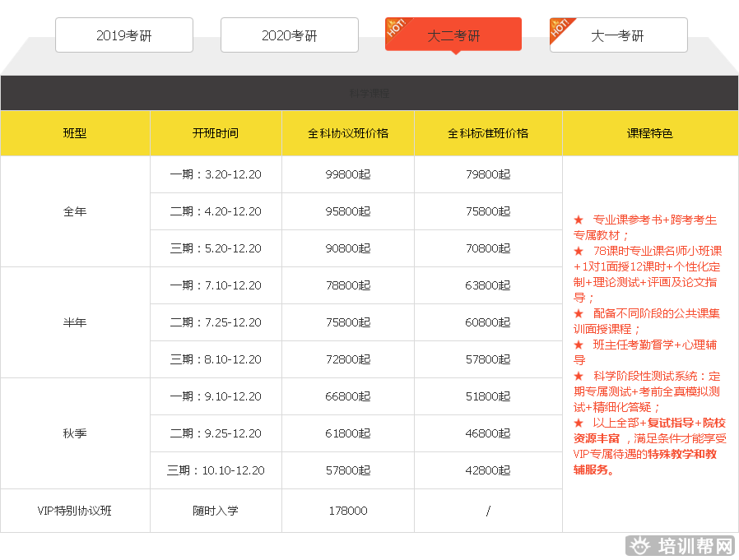
Task: Click the 培训帮网 watermark logo icon
Action: click(x=641, y=546)
